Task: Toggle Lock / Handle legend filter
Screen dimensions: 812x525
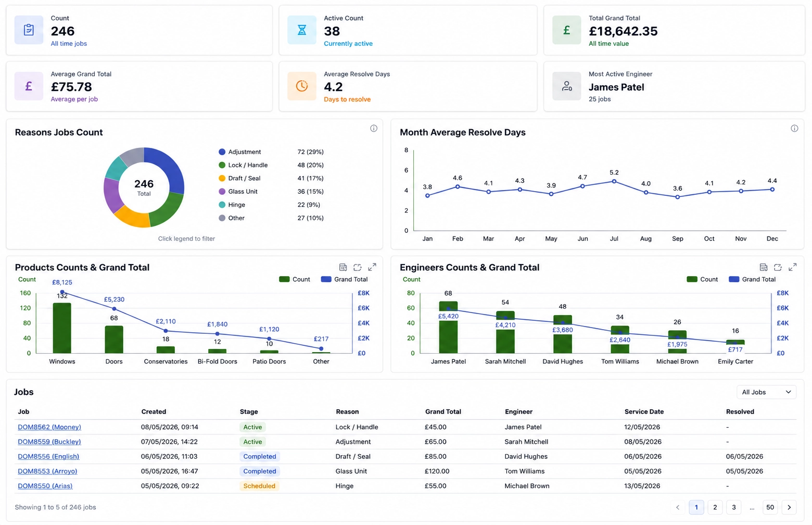Action: click(x=243, y=165)
